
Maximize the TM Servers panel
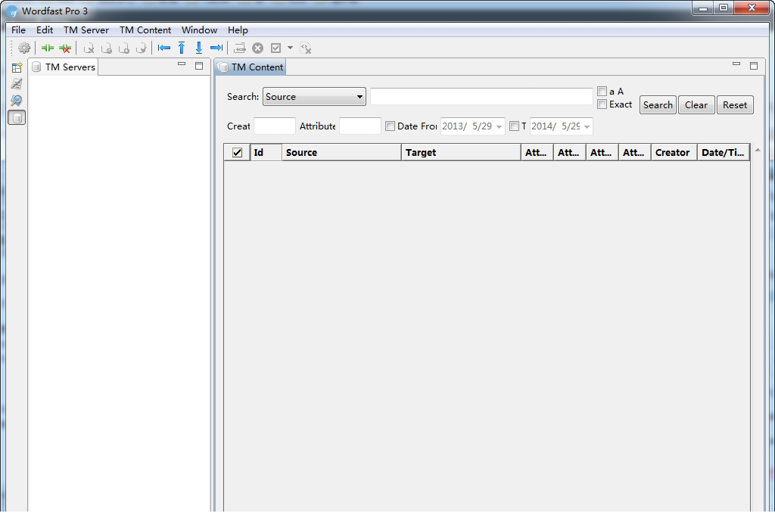coord(199,66)
